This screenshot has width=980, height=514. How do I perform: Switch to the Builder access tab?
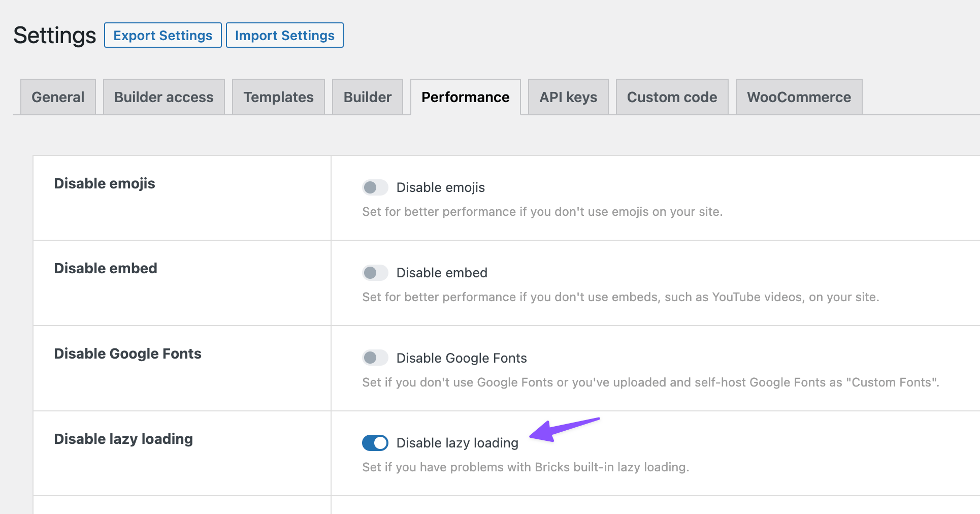click(x=164, y=97)
